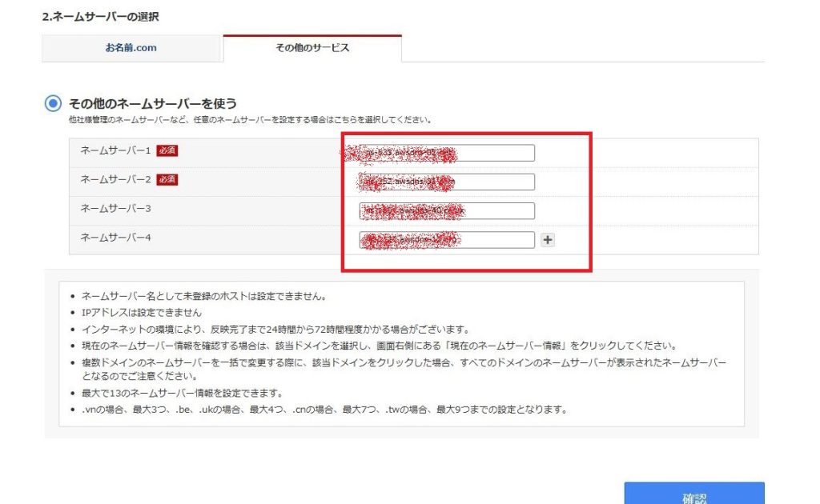Viewport: 820px width, 504px height.
Task: Focus the ネームサーバー1 input field
Action: (x=447, y=153)
